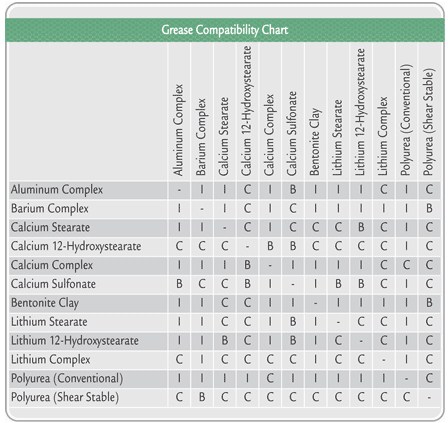Click the Bentonite Clay row label

[x=45, y=303]
